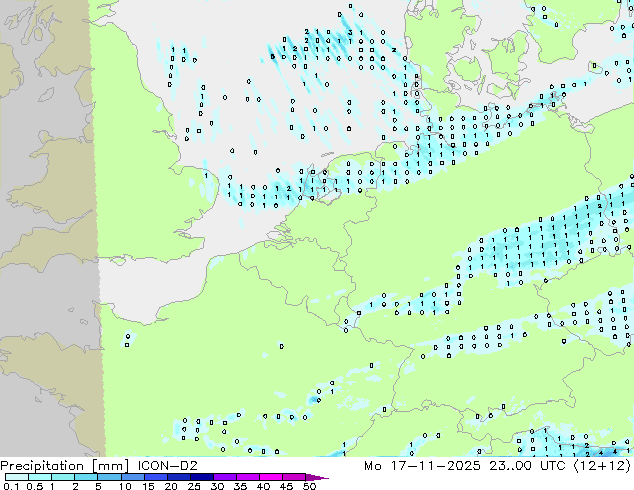Select the 5–10 mm legend color swatch
Viewport: 634px width, 490px height.
pyautogui.click(x=109, y=477)
